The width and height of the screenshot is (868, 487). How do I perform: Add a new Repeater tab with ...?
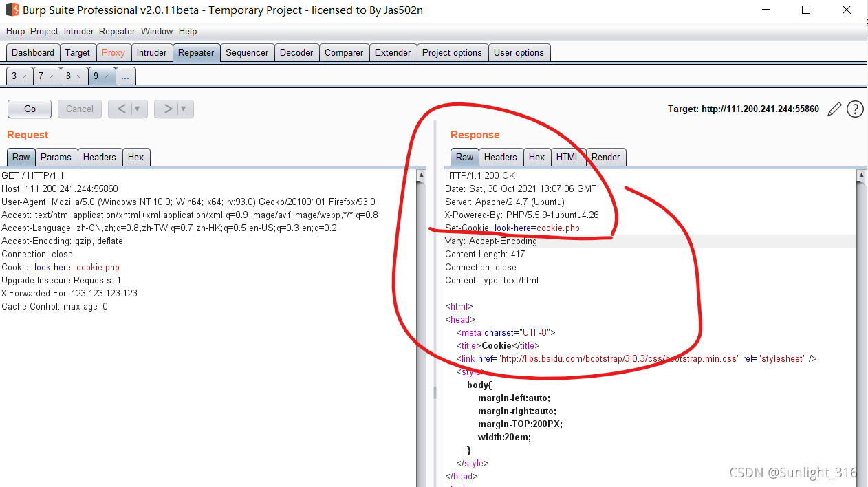pos(125,76)
